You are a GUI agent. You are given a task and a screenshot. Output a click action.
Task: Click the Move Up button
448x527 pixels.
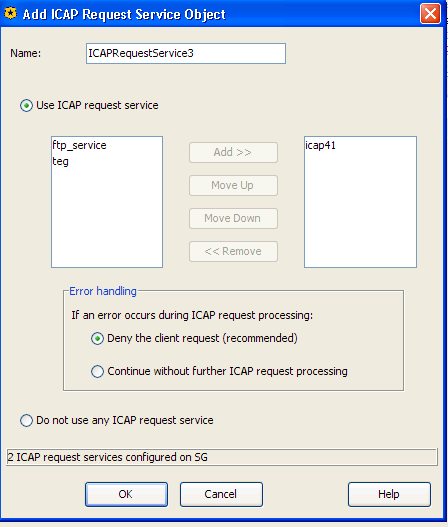pyautogui.click(x=233, y=185)
